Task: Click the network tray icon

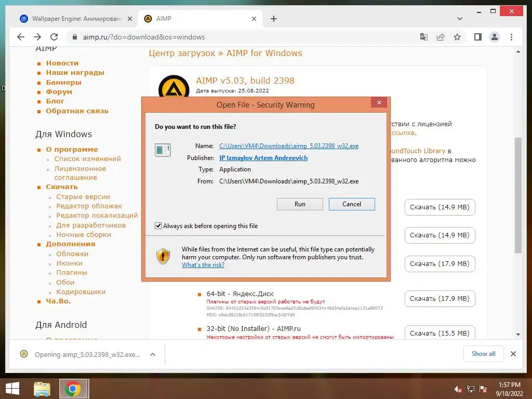Action: pyautogui.click(x=470, y=389)
